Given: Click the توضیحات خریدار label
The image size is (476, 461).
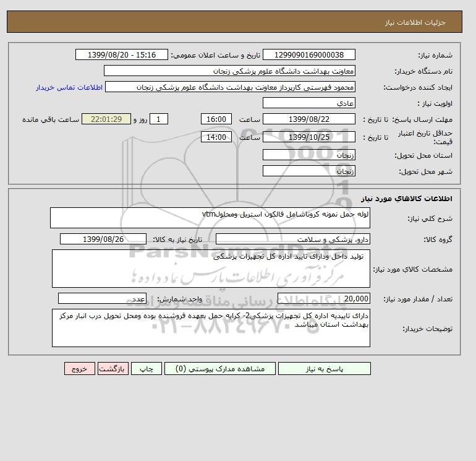Looking at the screenshot, I should point(427,329).
